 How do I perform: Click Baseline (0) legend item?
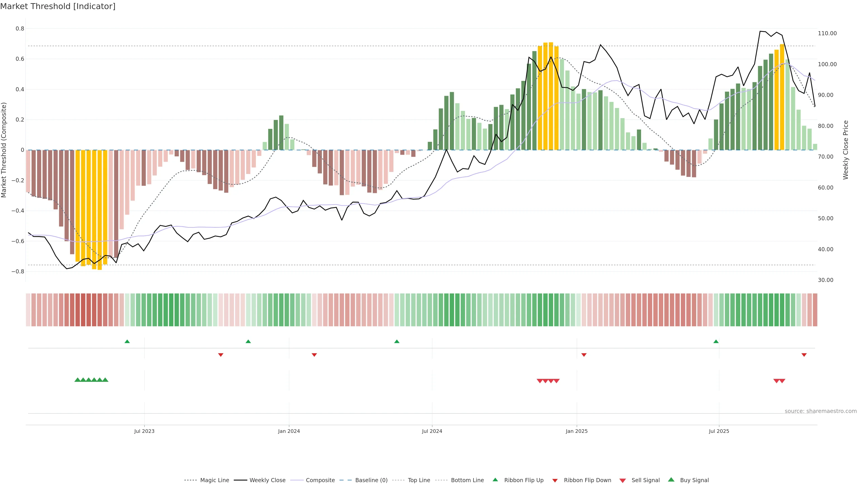click(x=371, y=480)
